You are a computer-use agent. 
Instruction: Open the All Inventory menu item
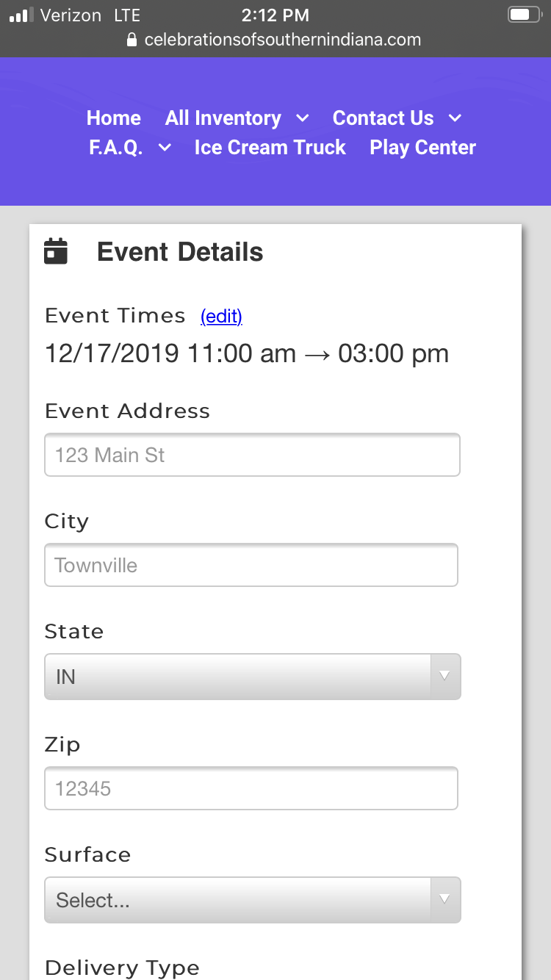coord(223,118)
